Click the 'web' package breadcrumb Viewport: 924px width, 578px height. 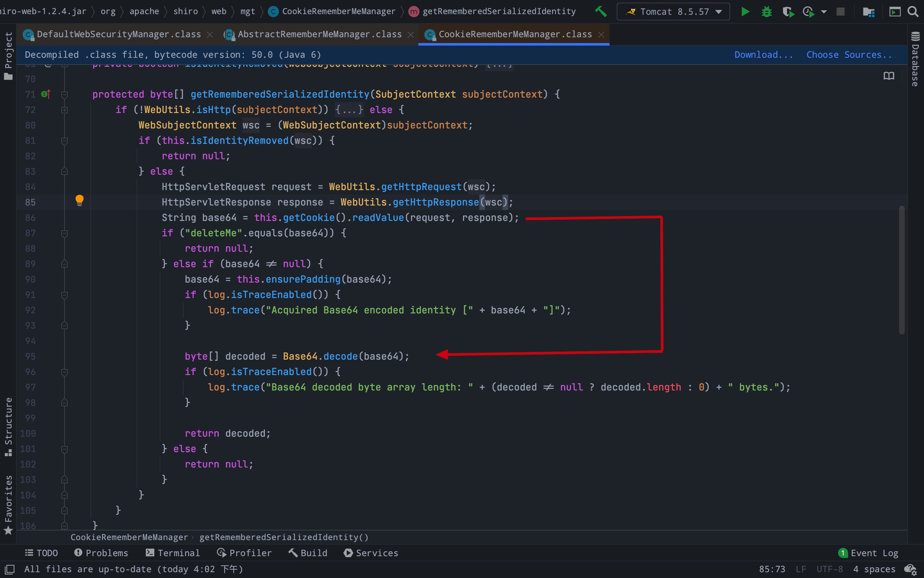coord(219,12)
